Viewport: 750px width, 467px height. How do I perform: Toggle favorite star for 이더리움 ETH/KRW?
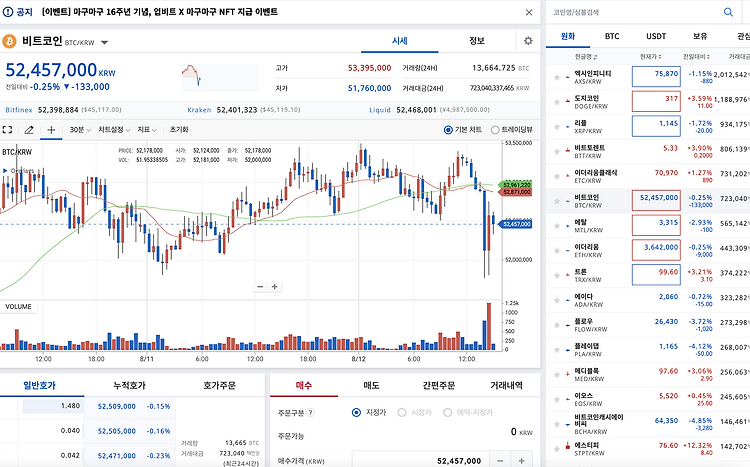[557, 251]
